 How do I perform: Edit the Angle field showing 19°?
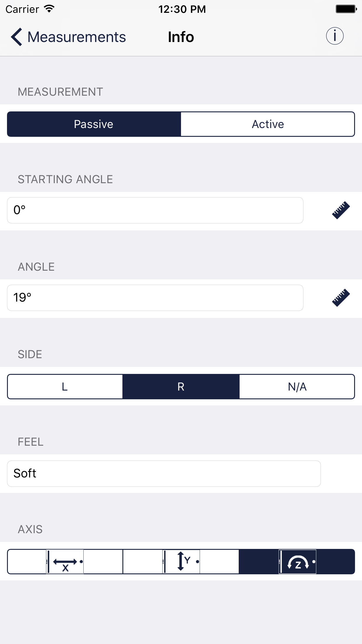(155, 298)
